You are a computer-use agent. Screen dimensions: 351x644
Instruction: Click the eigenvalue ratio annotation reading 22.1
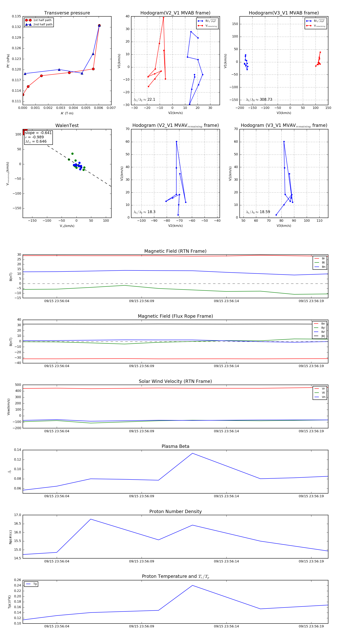pyautogui.click(x=144, y=100)
